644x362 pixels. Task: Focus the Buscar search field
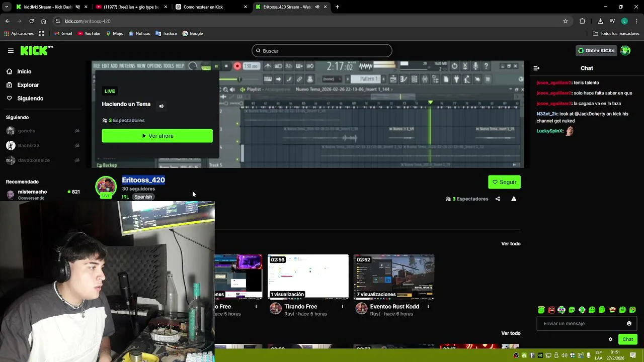tap(321, 51)
